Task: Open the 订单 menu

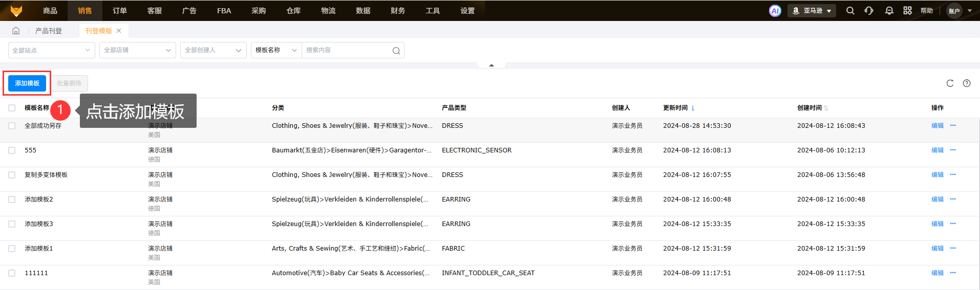Action: [120, 11]
